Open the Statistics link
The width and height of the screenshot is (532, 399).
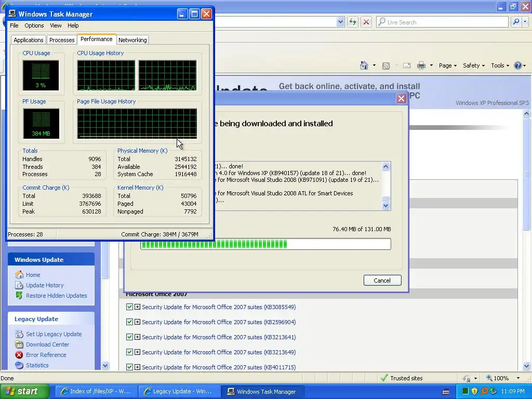point(37,365)
